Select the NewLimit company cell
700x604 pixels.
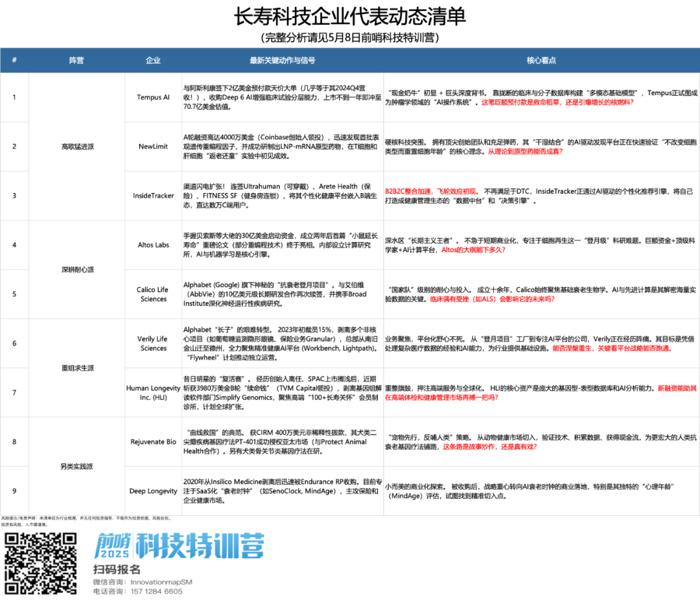153,146
